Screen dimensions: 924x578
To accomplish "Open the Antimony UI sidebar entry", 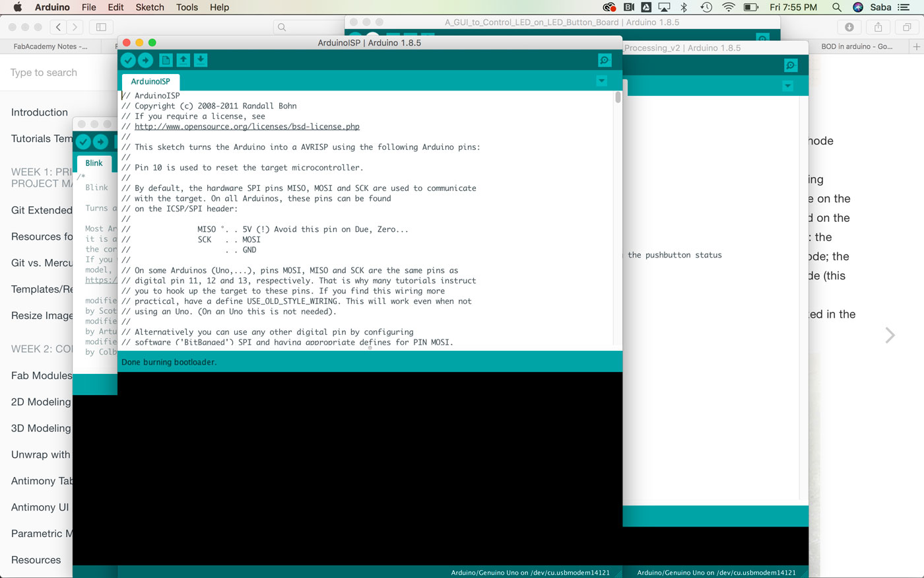I will point(40,507).
